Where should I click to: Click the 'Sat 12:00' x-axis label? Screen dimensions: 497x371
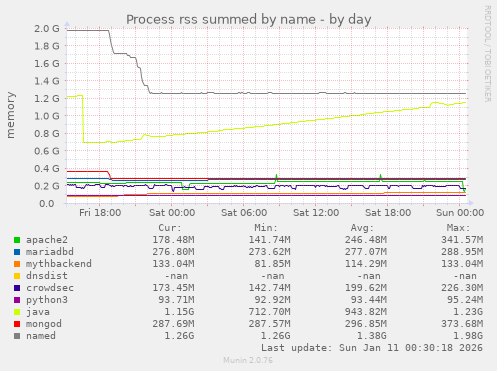[316, 213]
